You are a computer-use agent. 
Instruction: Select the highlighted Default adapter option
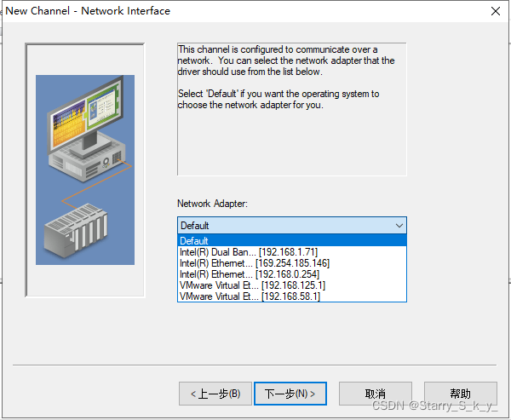(x=292, y=240)
